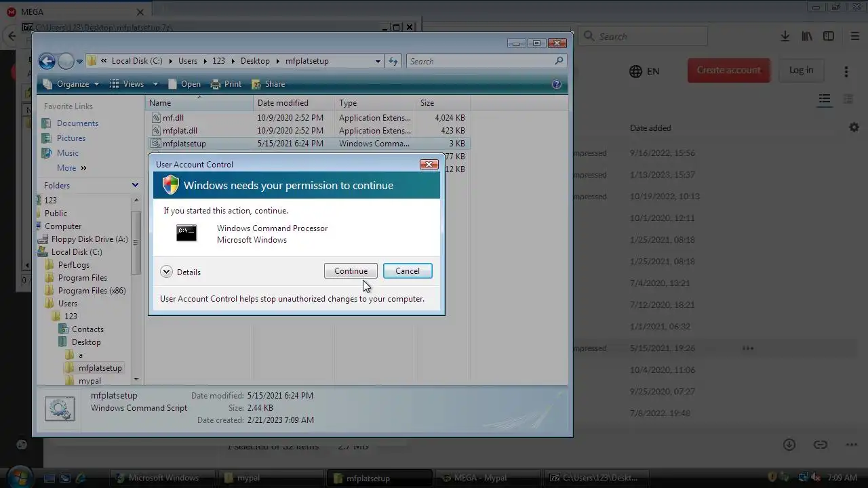Click Desktop in the address bar breadcrumb
This screenshot has width=868, height=488.
pyautogui.click(x=255, y=61)
